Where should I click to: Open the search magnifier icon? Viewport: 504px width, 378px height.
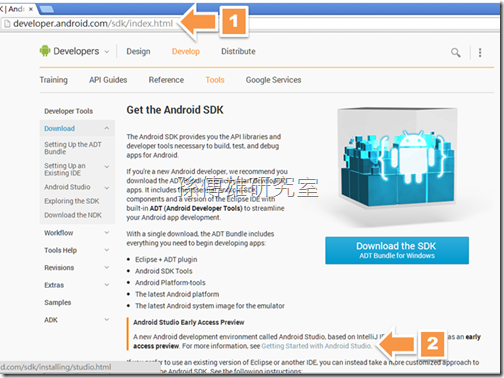click(x=456, y=52)
